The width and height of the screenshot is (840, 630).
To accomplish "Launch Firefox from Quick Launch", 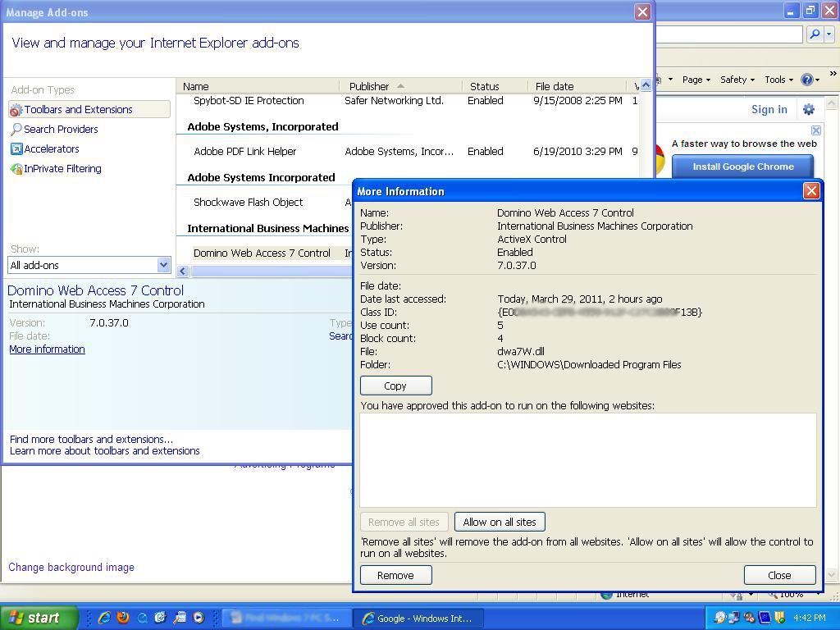I will (123, 618).
